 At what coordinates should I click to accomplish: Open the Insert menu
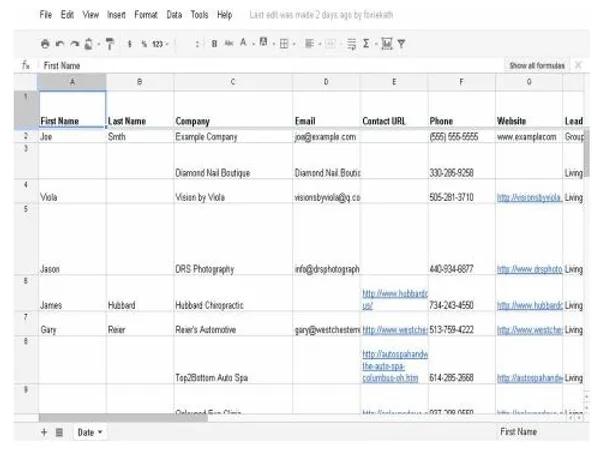pos(116,15)
